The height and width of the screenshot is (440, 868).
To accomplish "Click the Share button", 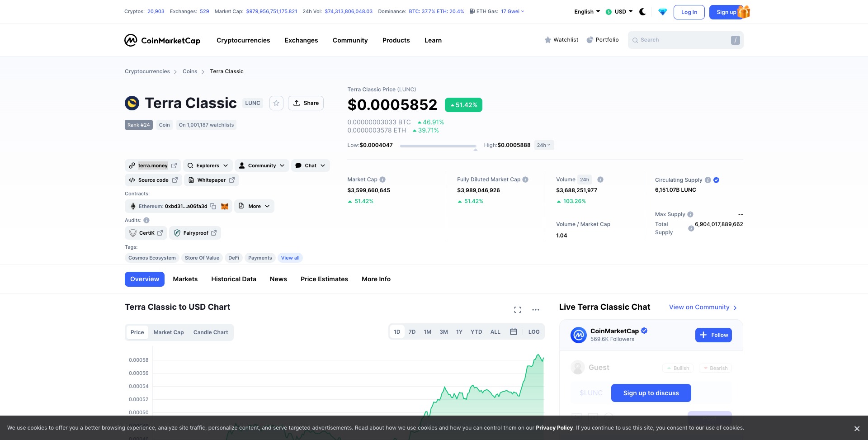I will (x=306, y=103).
